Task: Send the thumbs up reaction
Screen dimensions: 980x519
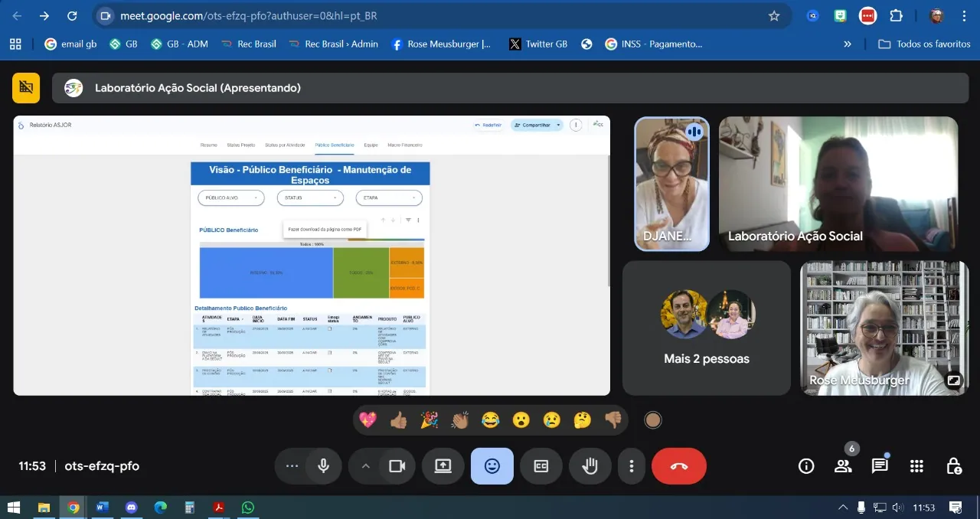Action: click(398, 419)
